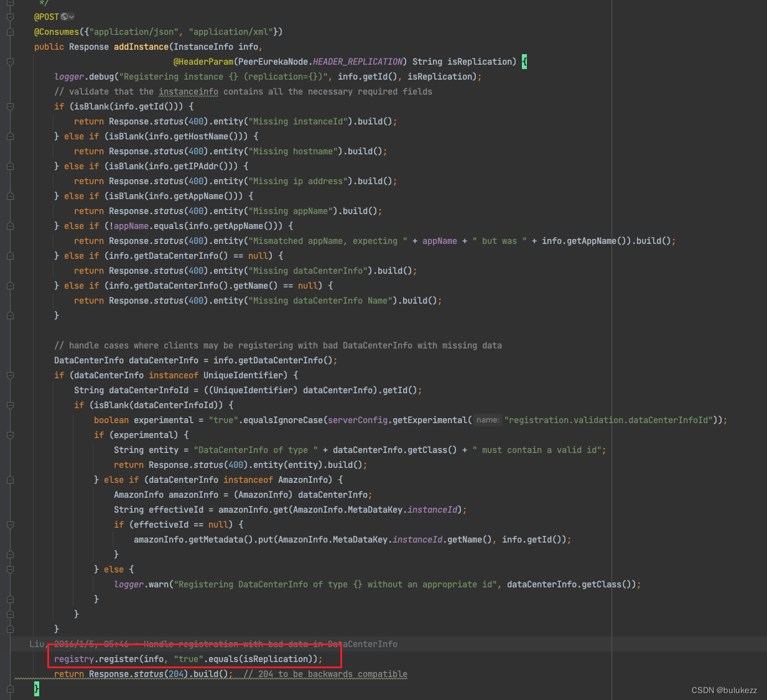Click 'String dataCenterInfoId' declaration
The image size is (767, 700).
[x=131, y=390]
